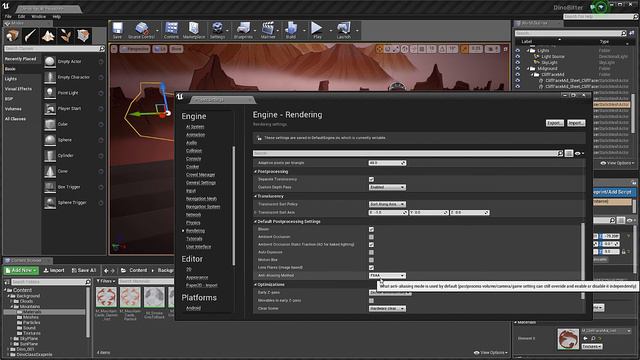The image size is (640, 360).
Task: Click the Point Light icon in placement list
Action: (50, 93)
